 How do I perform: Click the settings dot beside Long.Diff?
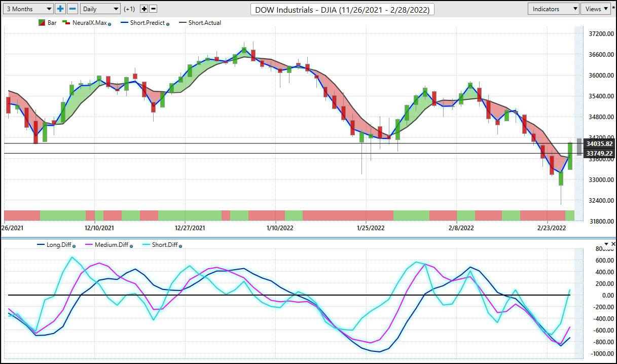click(74, 246)
